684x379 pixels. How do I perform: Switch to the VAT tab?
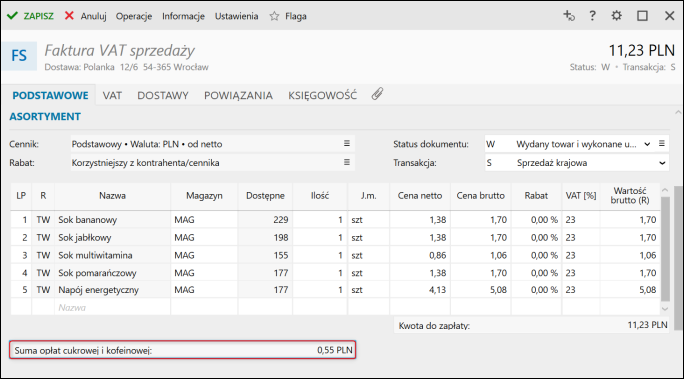[112, 96]
